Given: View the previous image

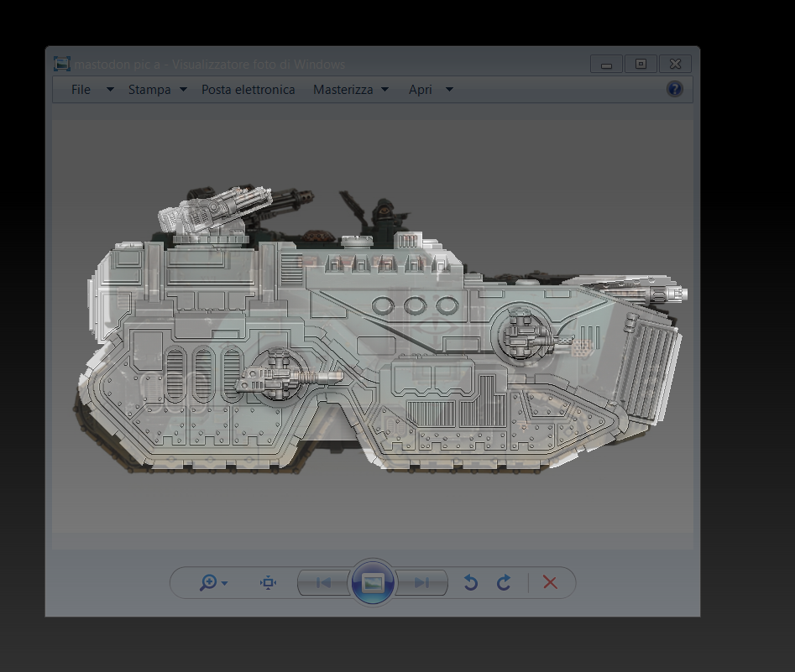Looking at the screenshot, I should click(x=322, y=582).
